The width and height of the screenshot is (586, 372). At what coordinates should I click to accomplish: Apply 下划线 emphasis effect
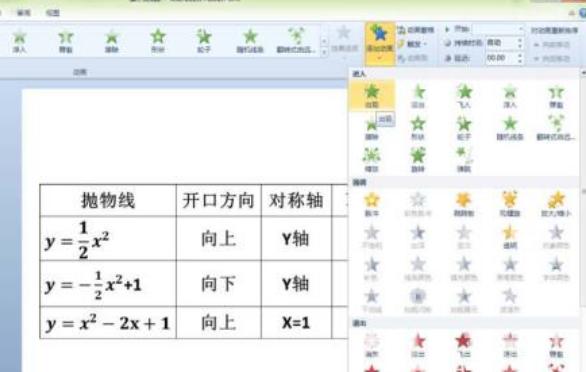tap(371, 301)
